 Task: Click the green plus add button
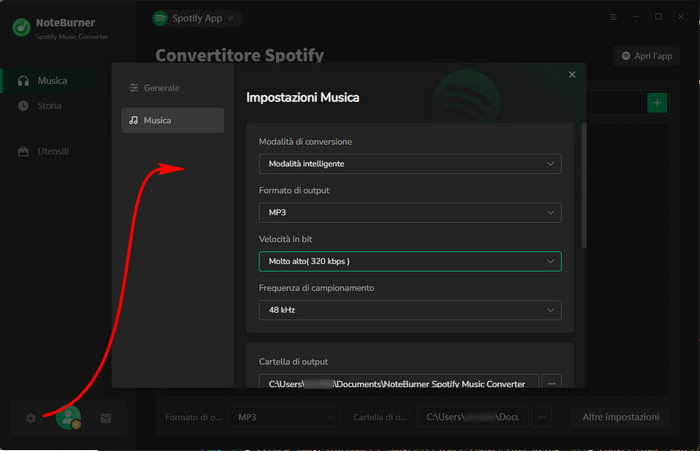(x=657, y=102)
